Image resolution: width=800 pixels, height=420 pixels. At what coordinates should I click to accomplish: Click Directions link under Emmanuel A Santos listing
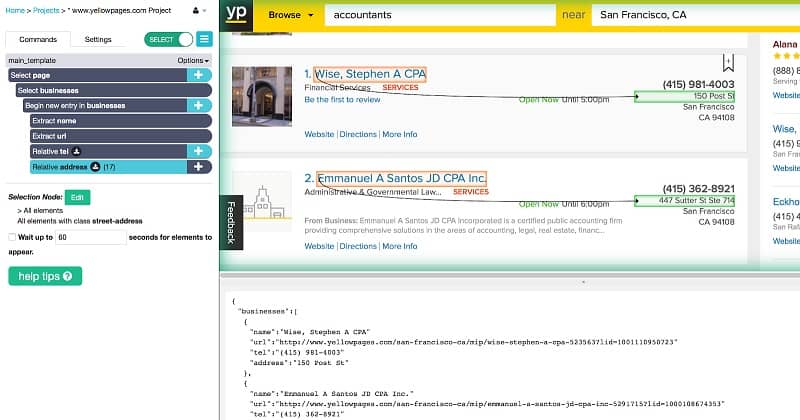[358, 246]
